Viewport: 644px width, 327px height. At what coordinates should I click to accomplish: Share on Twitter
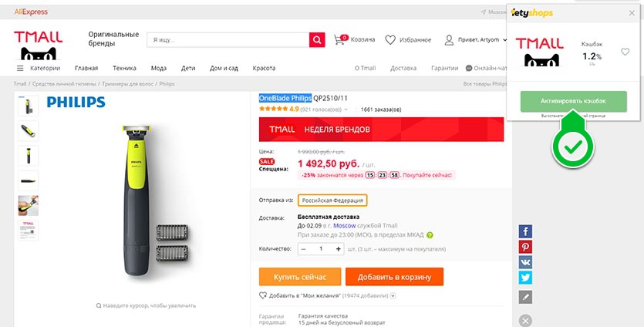click(x=525, y=278)
